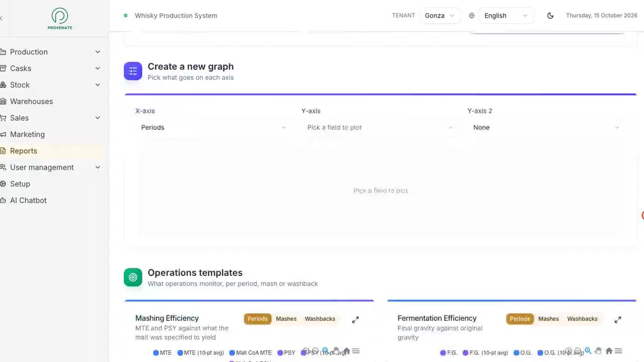Toggle dark mode moon icon
This screenshot has width=644, height=362.
[x=550, y=16]
